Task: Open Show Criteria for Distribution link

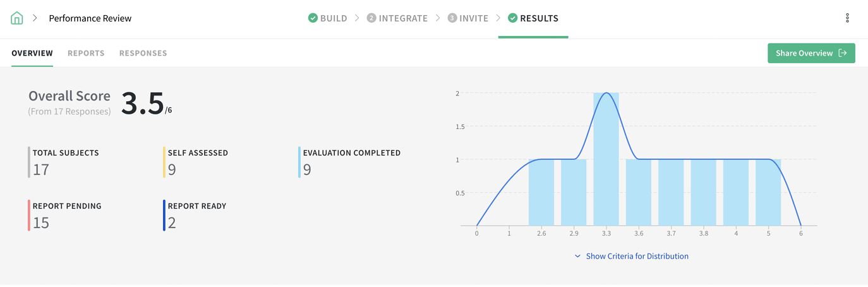Action: pyautogui.click(x=637, y=257)
